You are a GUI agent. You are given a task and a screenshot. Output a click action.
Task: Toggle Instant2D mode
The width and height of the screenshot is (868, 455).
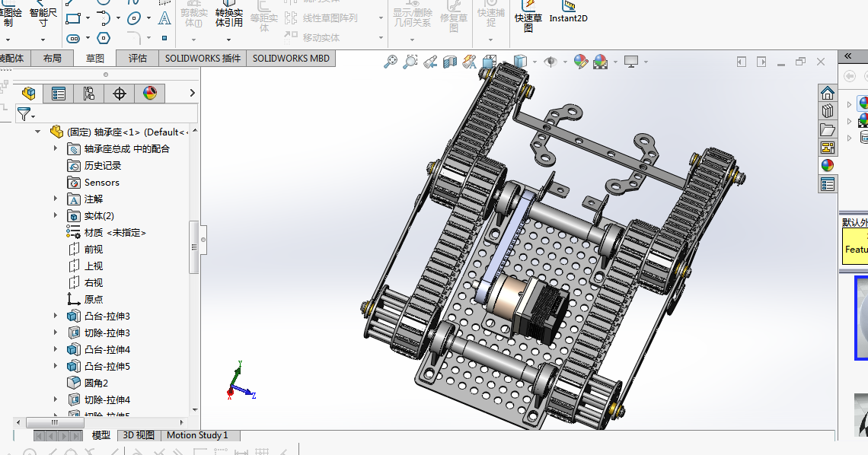tap(569, 12)
